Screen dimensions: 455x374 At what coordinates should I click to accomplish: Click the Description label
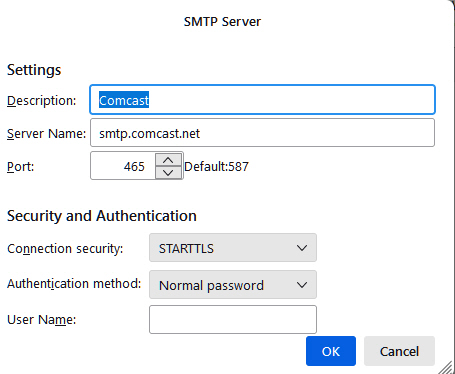pyautogui.click(x=42, y=101)
